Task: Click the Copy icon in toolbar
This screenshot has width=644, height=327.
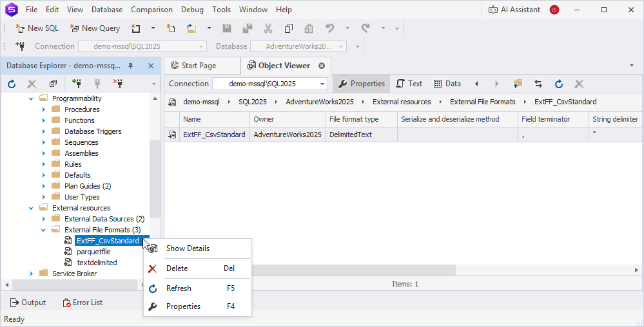Action: pyautogui.click(x=289, y=28)
